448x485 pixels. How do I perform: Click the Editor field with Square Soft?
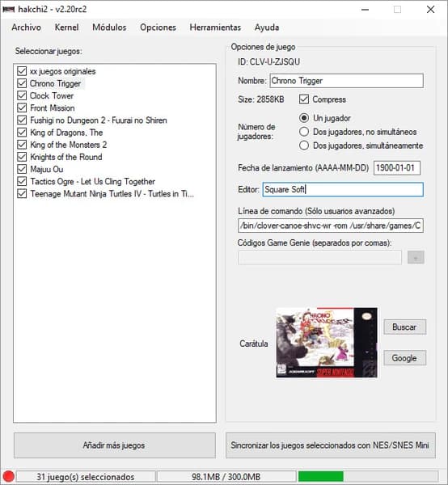343,189
